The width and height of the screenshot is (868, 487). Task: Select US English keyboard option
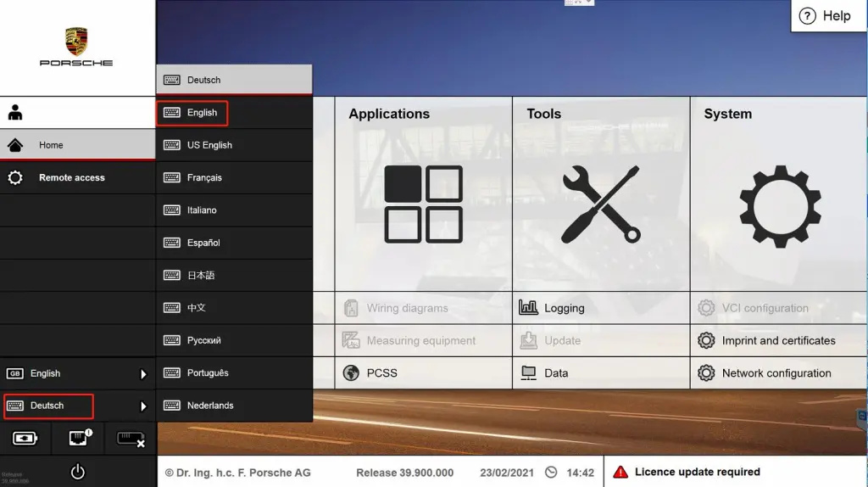point(209,145)
